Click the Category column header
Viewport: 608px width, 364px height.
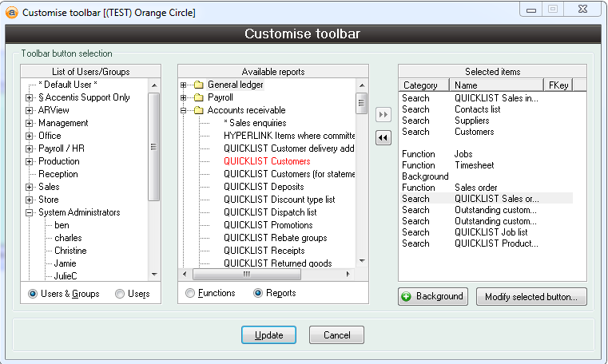pyautogui.click(x=423, y=85)
